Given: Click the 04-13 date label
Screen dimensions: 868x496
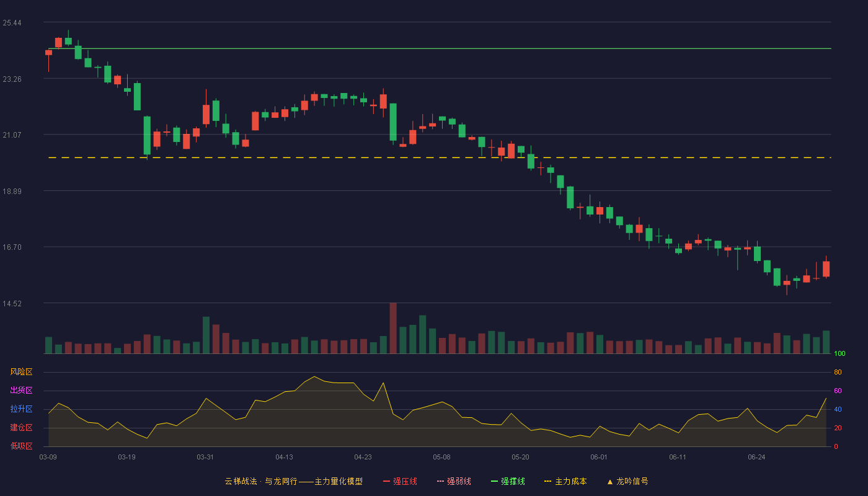Looking at the screenshot, I should 284,457.
